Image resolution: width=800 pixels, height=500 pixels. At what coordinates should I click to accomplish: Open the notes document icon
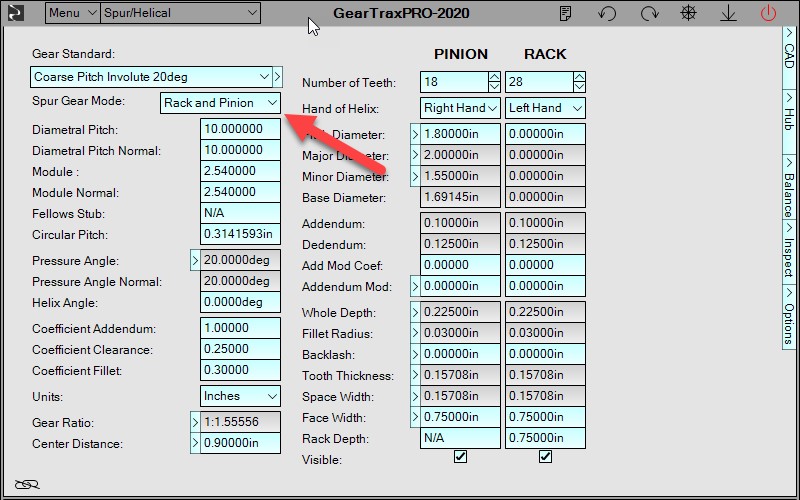point(565,13)
